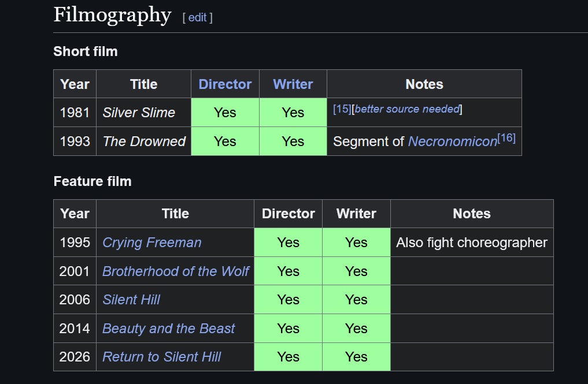Open Brotherhood of the Wolf link

176,271
